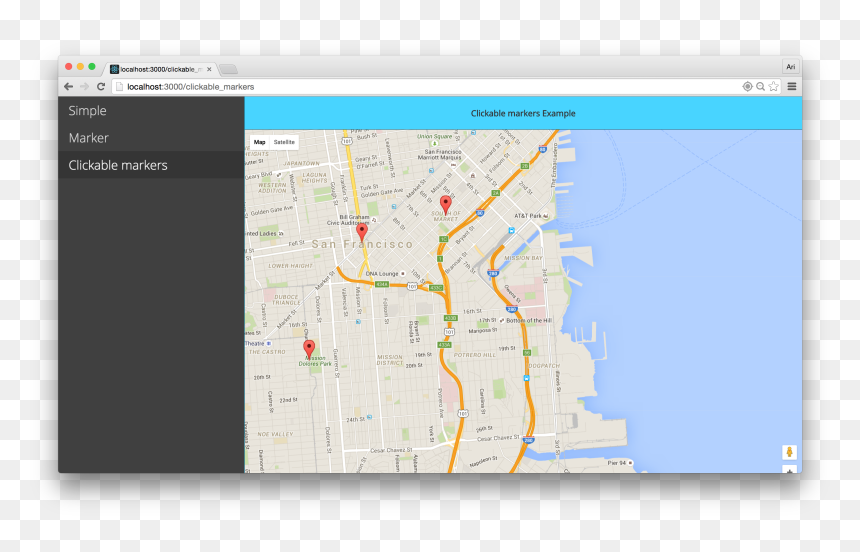Reload the page with refresh icon

pyautogui.click(x=101, y=87)
